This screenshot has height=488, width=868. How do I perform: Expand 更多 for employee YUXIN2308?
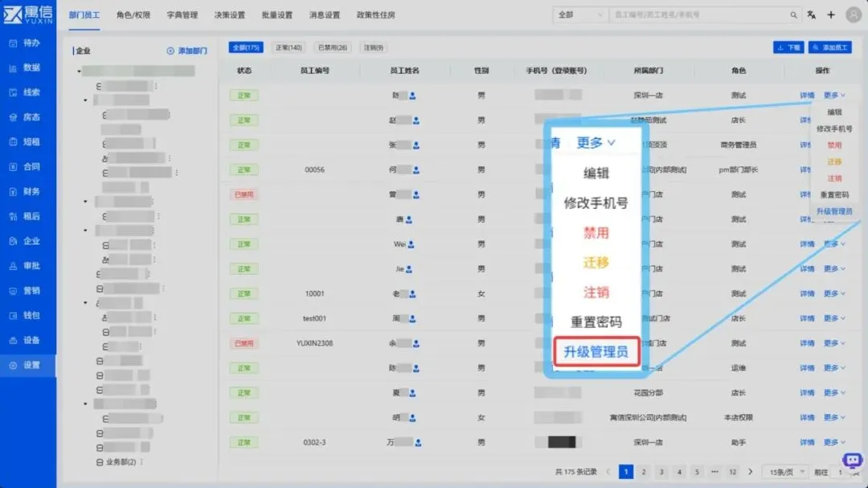tap(834, 343)
